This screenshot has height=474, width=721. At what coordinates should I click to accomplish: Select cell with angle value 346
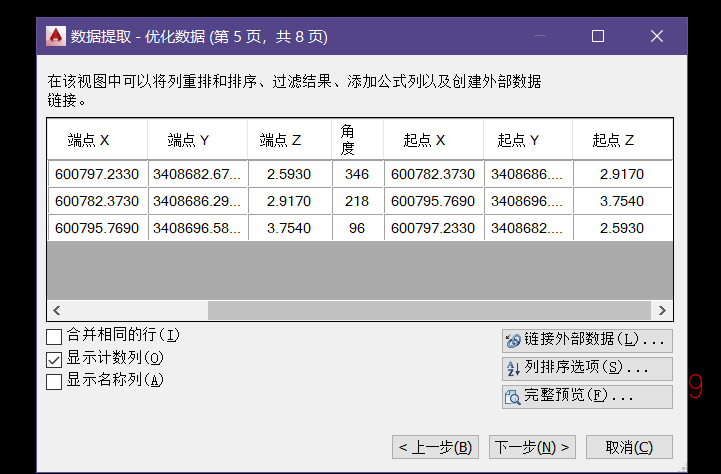pos(357,174)
